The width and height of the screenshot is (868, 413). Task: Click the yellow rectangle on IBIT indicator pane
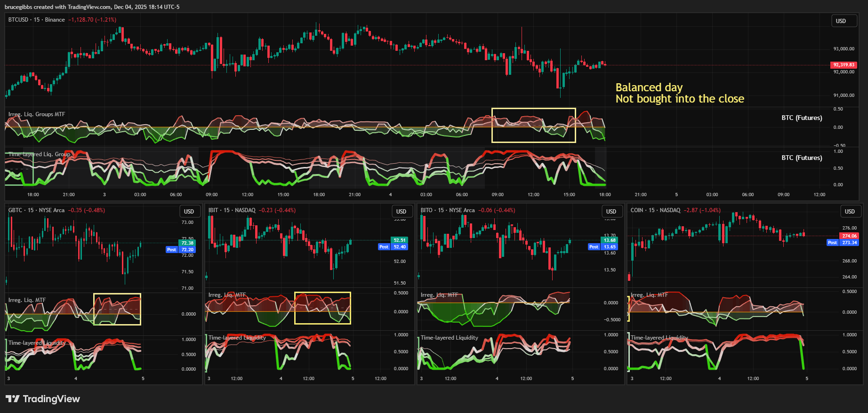pyautogui.click(x=322, y=293)
